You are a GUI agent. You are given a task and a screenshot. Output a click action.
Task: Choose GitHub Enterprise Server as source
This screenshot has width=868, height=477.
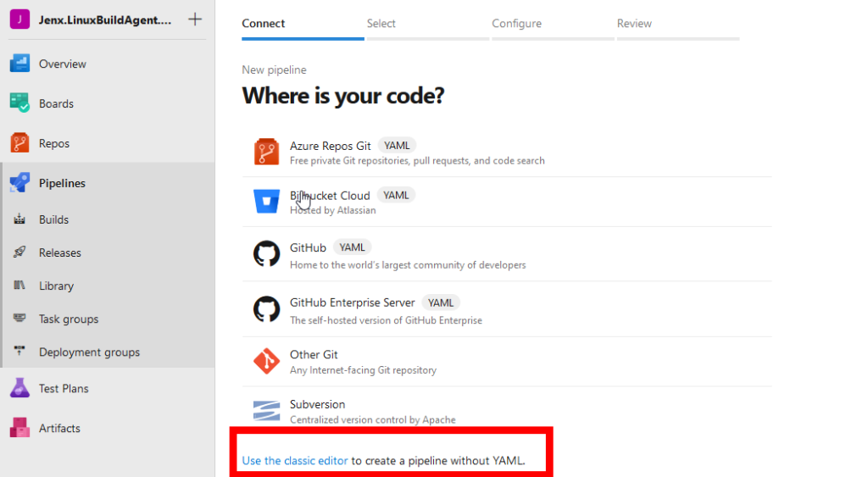click(x=507, y=310)
